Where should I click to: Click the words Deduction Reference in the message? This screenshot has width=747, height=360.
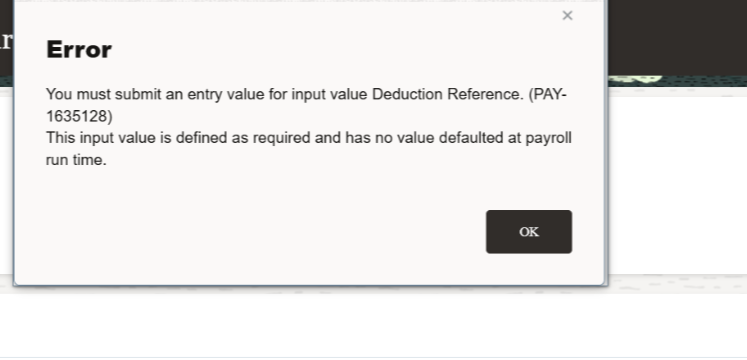click(x=447, y=94)
